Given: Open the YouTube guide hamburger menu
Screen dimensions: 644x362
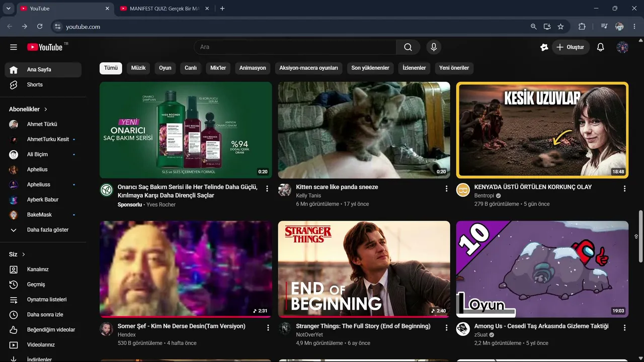Looking at the screenshot, I should tap(14, 47).
